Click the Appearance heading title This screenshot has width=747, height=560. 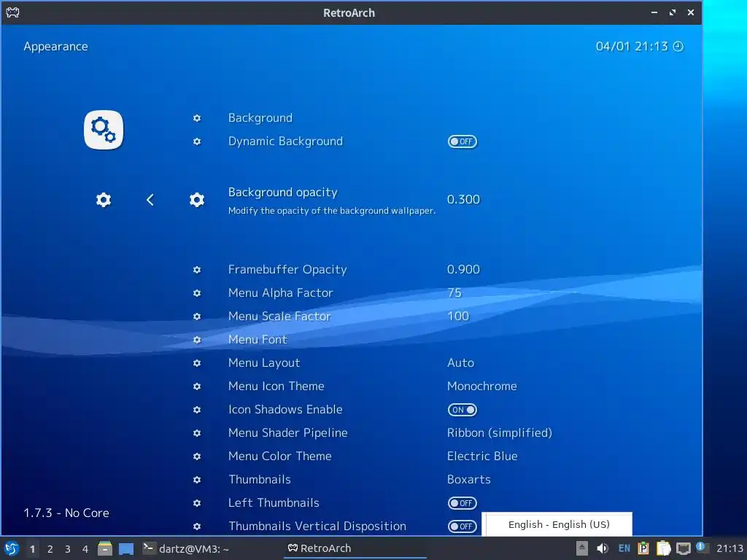[55, 47]
